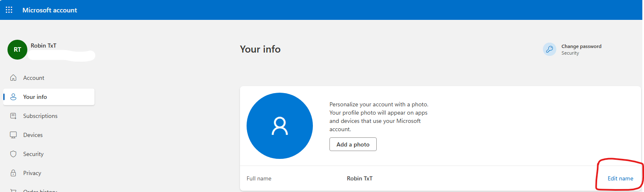Click the Full name label
Screen dimensions: 644x192
click(x=259, y=178)
